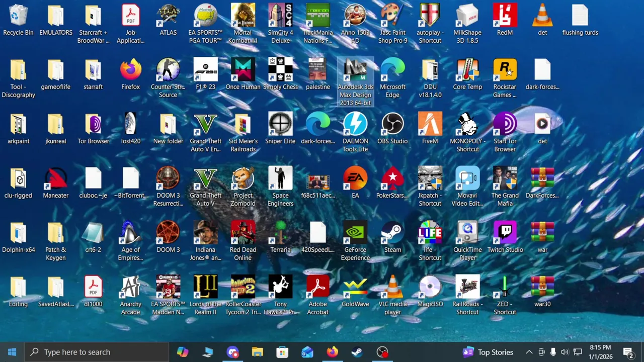Launch MilkShape 3D 1.8.5
Viewport: 644px width, 362px height.
pos(467,23)
